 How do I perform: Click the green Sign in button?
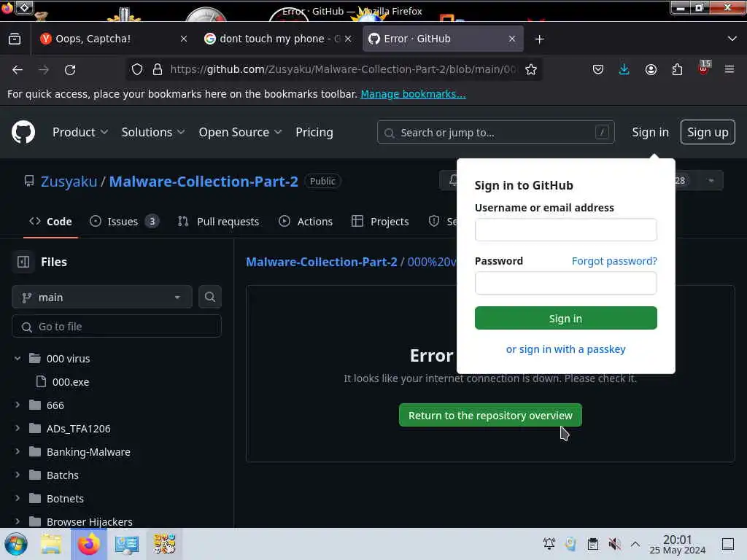coord(565,318)
